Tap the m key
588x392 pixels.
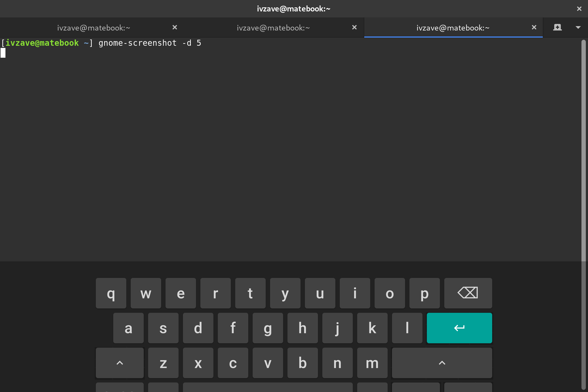372,363
